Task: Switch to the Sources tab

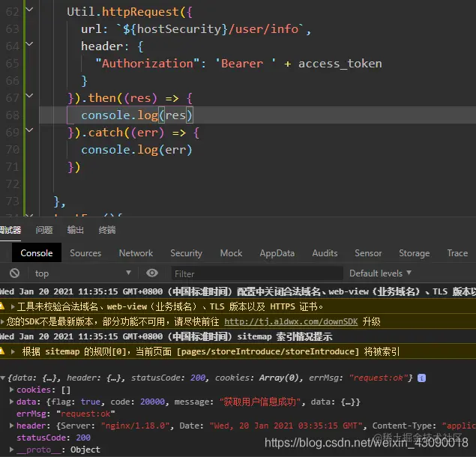Action: point(85,252)
